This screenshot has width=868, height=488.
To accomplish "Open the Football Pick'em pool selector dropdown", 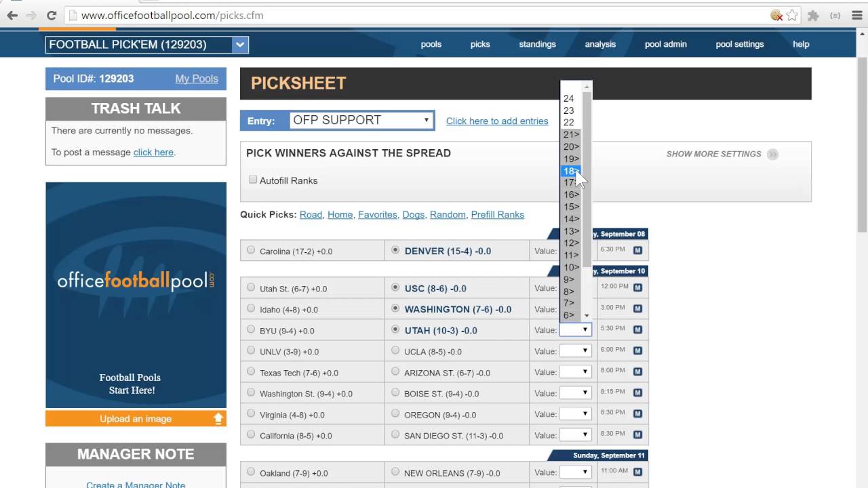I will 147,45.
